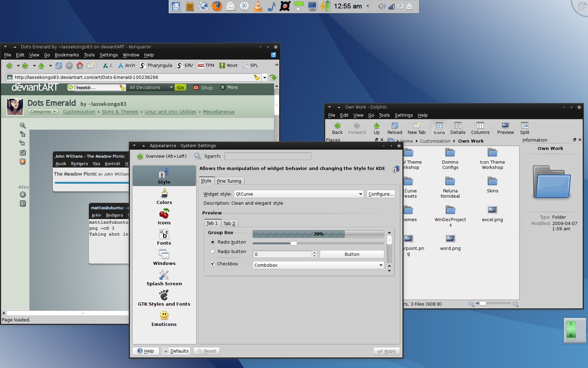Screen dimensions: 588x368
Task: Click the Defaults button
Action: coord(176,351)
